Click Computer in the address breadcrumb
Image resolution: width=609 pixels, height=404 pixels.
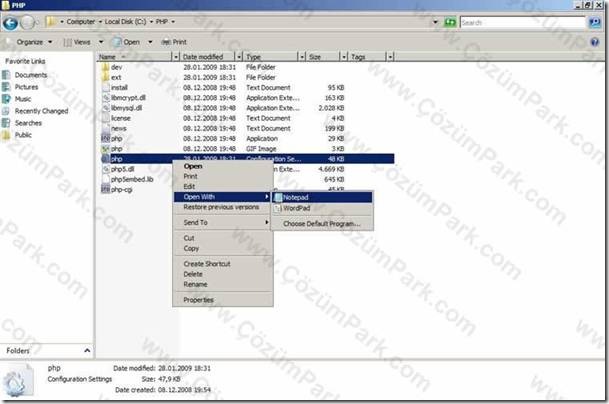point(80,22)
